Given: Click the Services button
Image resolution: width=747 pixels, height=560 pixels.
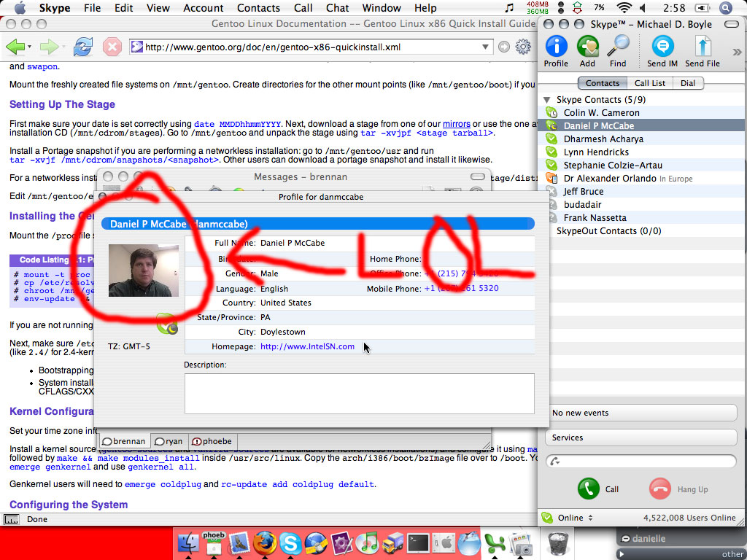Looking at the screenshot, I should tap(640, 437).
